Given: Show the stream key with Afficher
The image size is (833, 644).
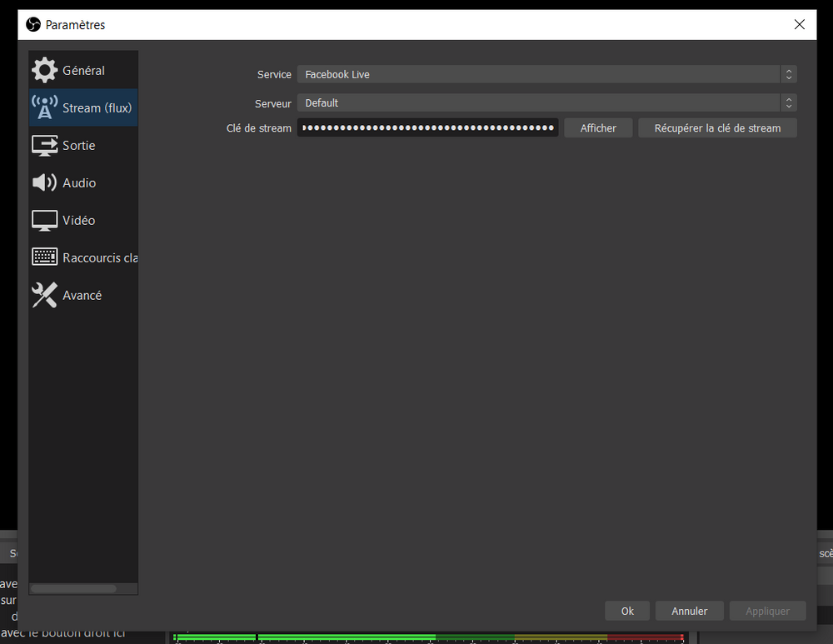Looking at the screenshot, I should [x=598, y=128].
